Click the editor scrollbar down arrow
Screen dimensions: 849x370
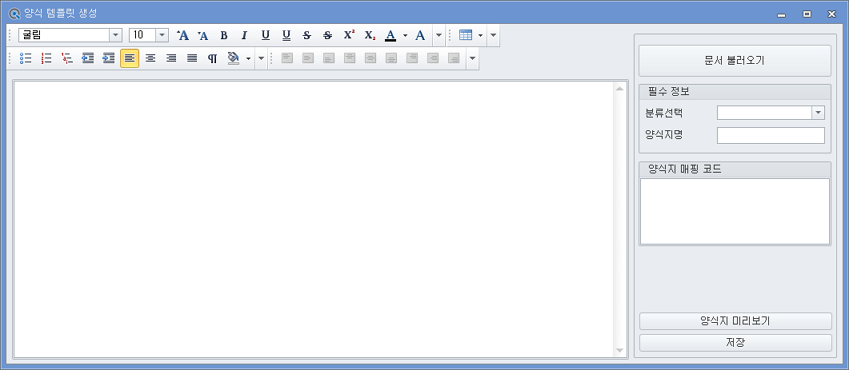(620, 351)
